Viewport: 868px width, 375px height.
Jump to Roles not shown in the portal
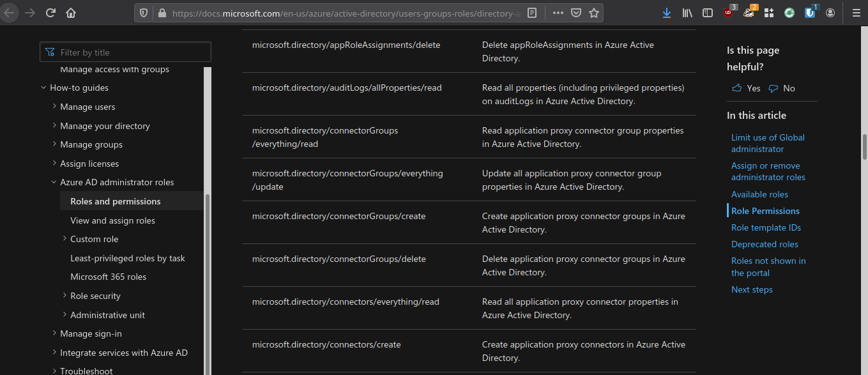click(768, 266)
